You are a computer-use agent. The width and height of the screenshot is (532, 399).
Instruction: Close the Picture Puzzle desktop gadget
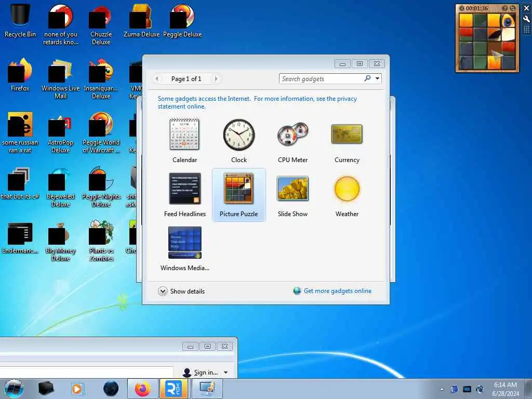(x=527, y=8)
